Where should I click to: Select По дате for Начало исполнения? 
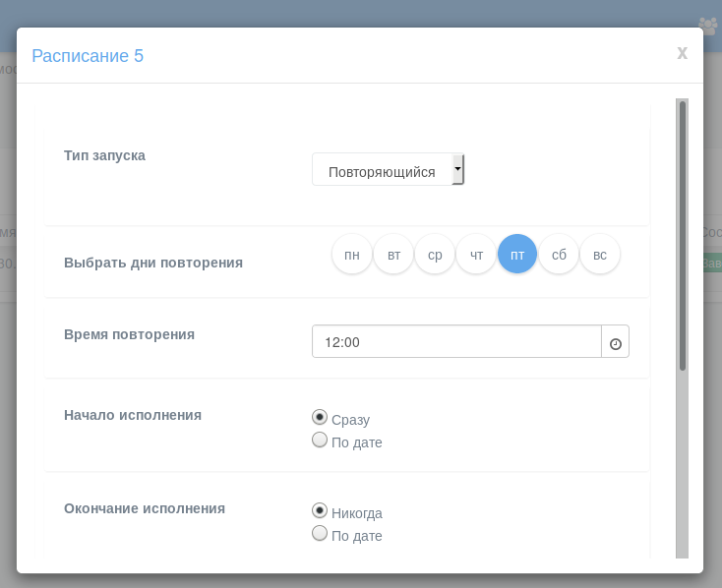320,440
